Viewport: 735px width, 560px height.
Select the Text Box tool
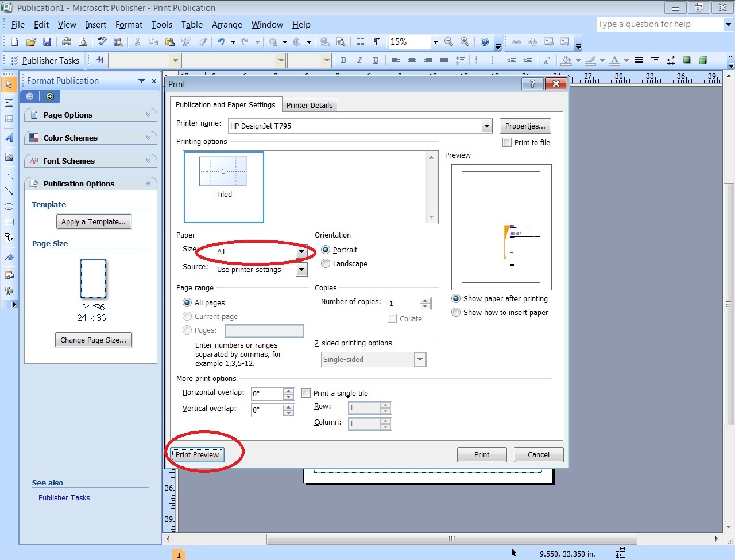(x=9, y=103)
